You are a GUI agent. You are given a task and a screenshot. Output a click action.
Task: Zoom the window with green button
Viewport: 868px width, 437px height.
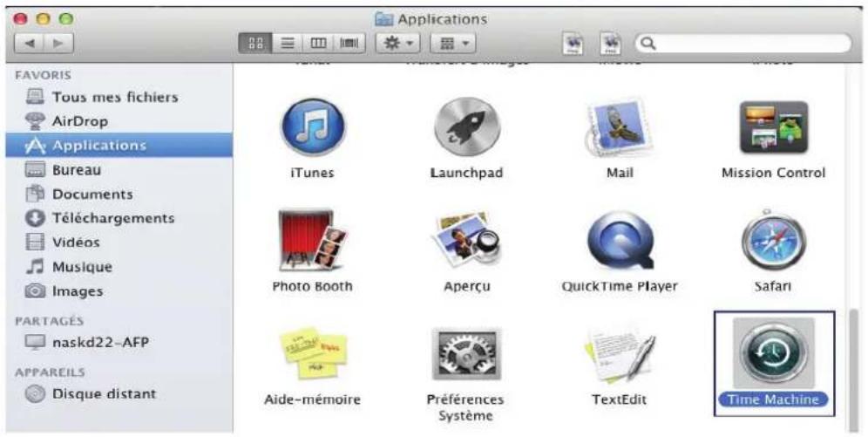[66, 18]
